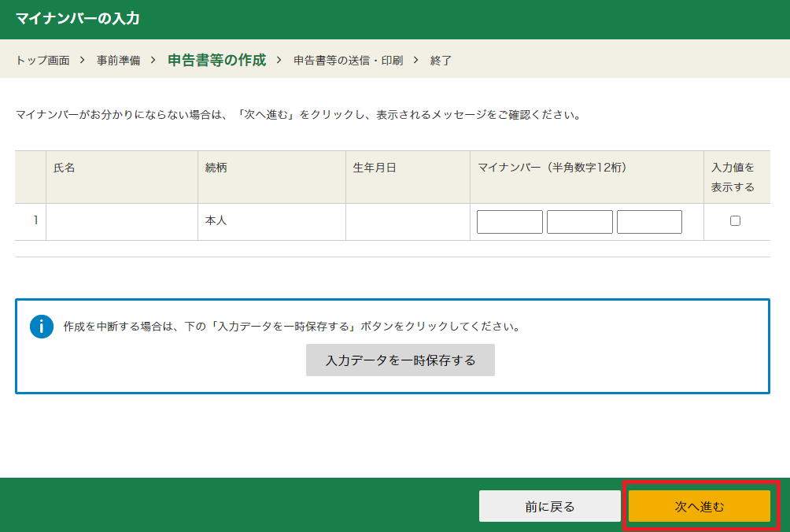Image resolution: width=790 pixels, height=532 pixels.
Task: Click the 続柄 column header
Action: click(x=216, y=168)
